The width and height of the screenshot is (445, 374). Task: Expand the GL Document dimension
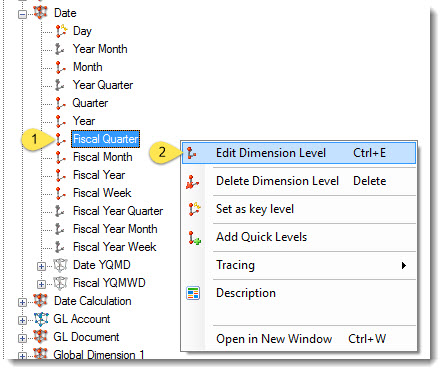(x=22, y=338)
